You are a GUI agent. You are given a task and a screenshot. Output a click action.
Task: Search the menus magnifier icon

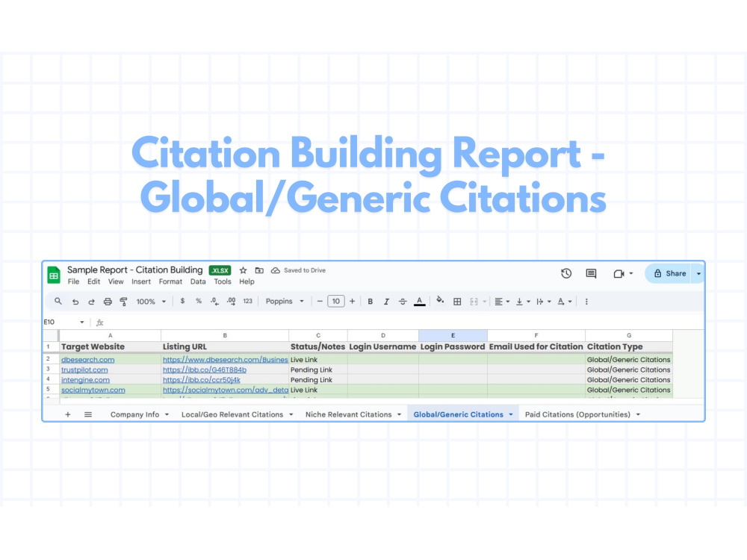coord(58,302)
